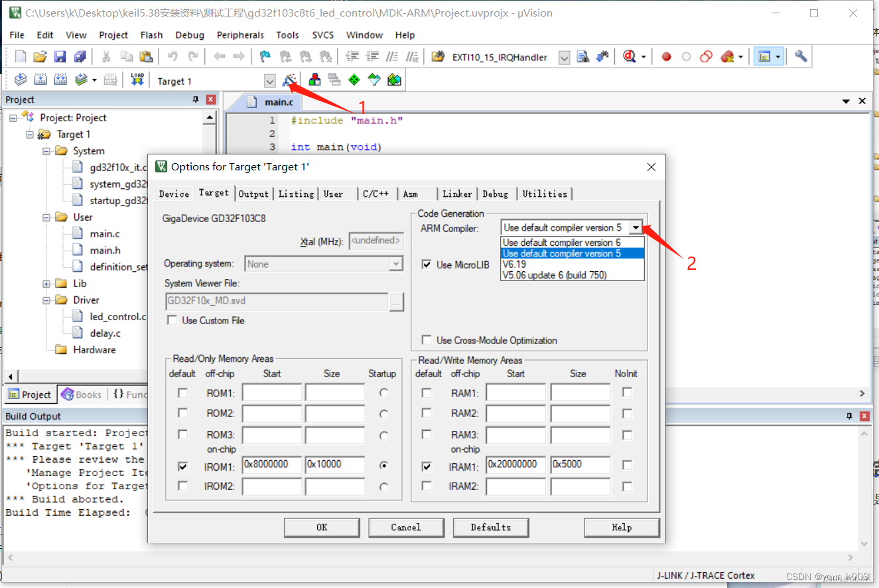Select main.c in the User folder
This screenshot has width=879, height=588.
coord(105,233)
